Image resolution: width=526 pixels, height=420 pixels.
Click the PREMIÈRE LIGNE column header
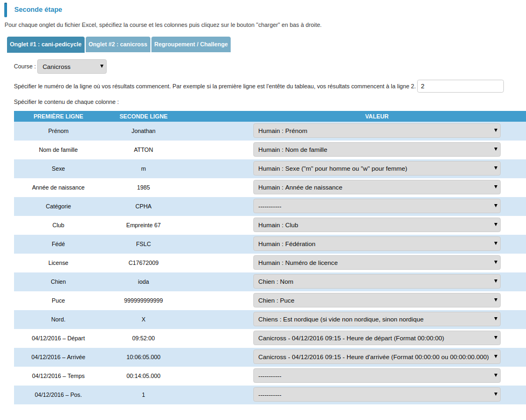tap(58, 116)
